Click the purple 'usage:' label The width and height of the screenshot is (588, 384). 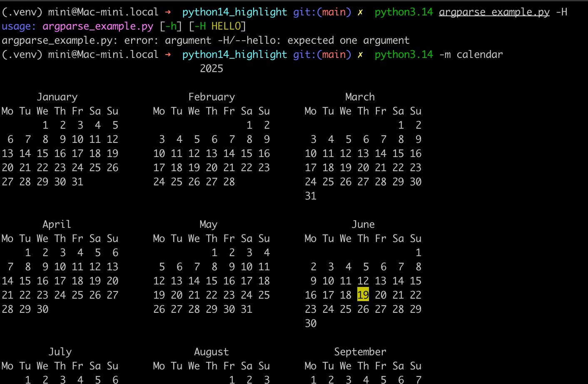[x=19, y=26]
